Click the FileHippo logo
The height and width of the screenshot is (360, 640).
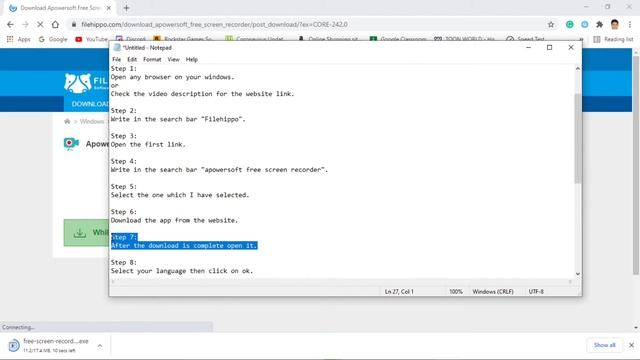coord(86,83)
